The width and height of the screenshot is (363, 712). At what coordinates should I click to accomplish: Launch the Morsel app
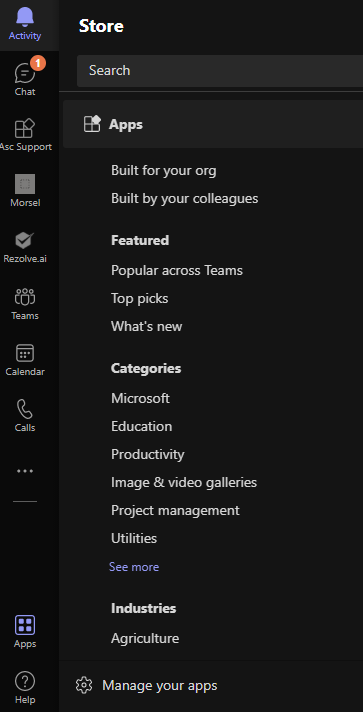(x=25, y=184)
